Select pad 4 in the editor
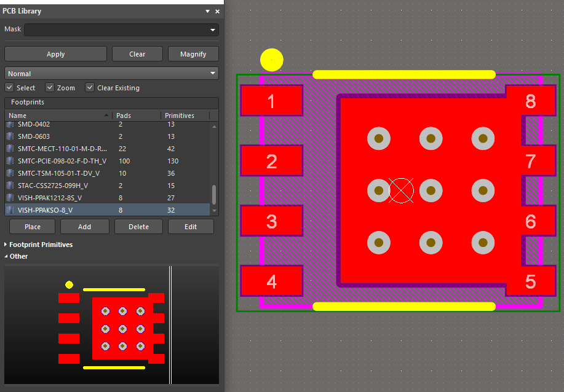This screenshot has height=392, width=564. tap(272, 281)
